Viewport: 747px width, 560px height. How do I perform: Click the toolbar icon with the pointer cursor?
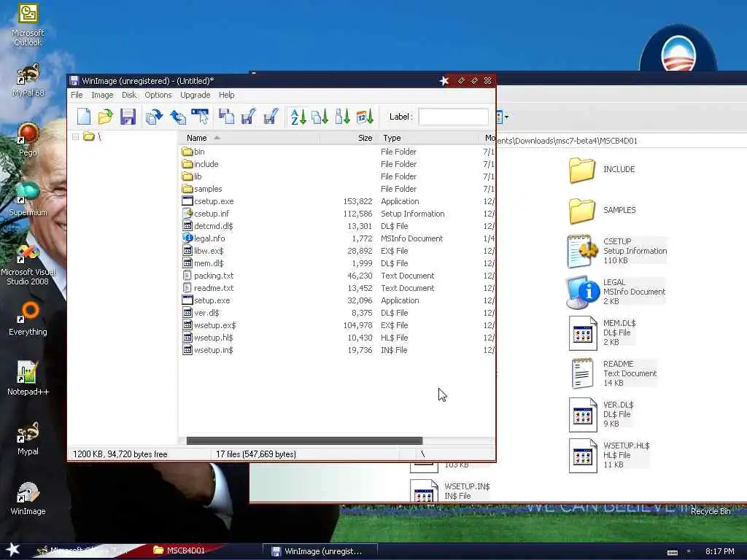pyautogui.click(x=200, y=117)
